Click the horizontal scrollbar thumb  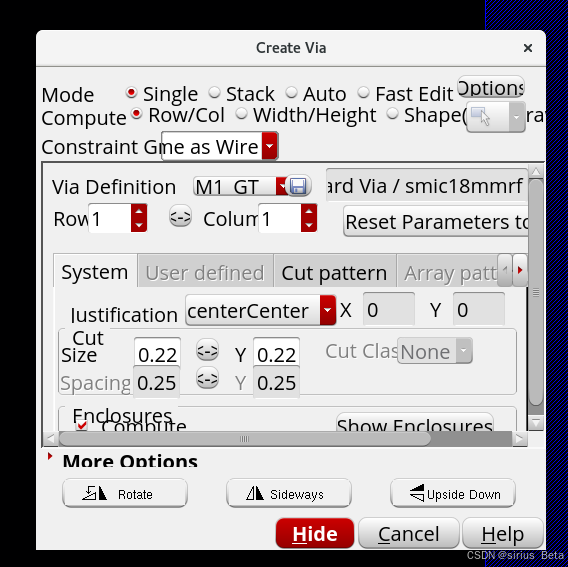pyautogui.click(x=245, y=439)
